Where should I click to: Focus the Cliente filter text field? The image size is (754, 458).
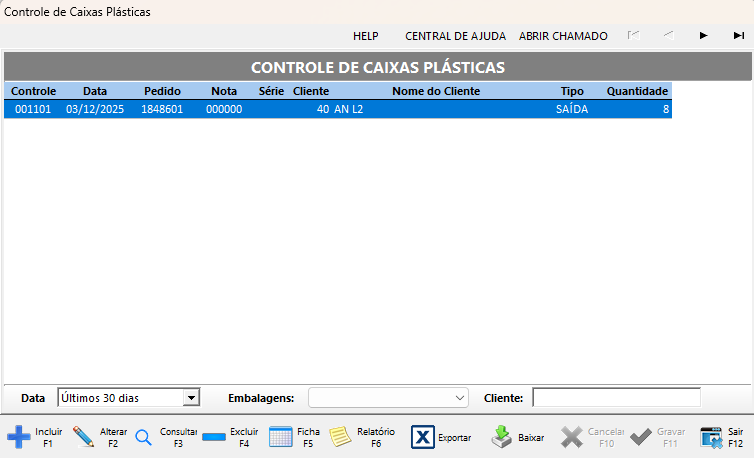616,398
